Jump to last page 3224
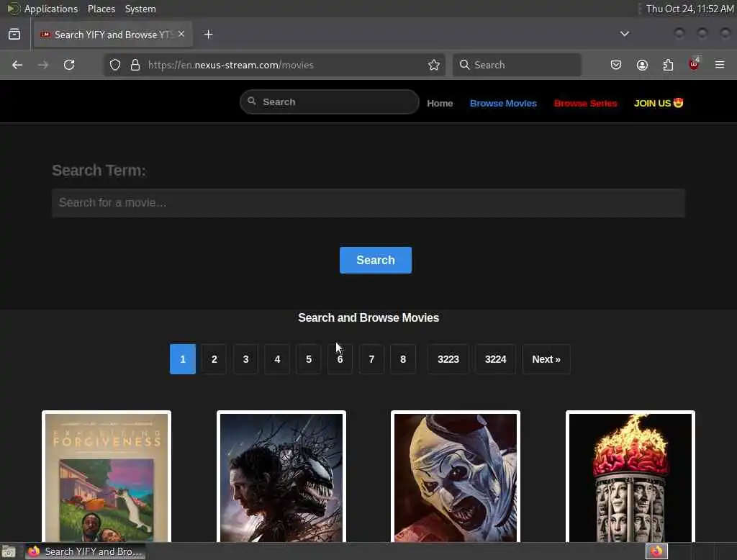 (x=495, y=359)
